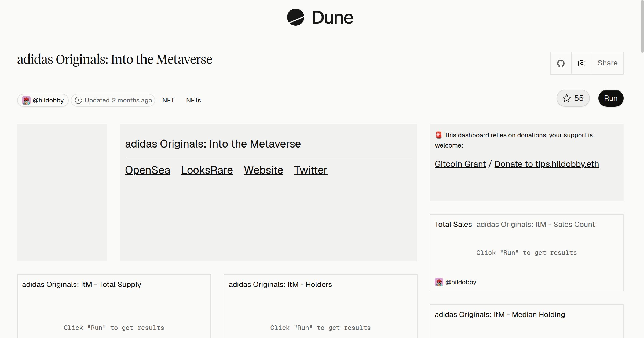Image resolution: width=644 pixels, height=338 pixels.
Task: Open the Website link
Action: point(264,170)
